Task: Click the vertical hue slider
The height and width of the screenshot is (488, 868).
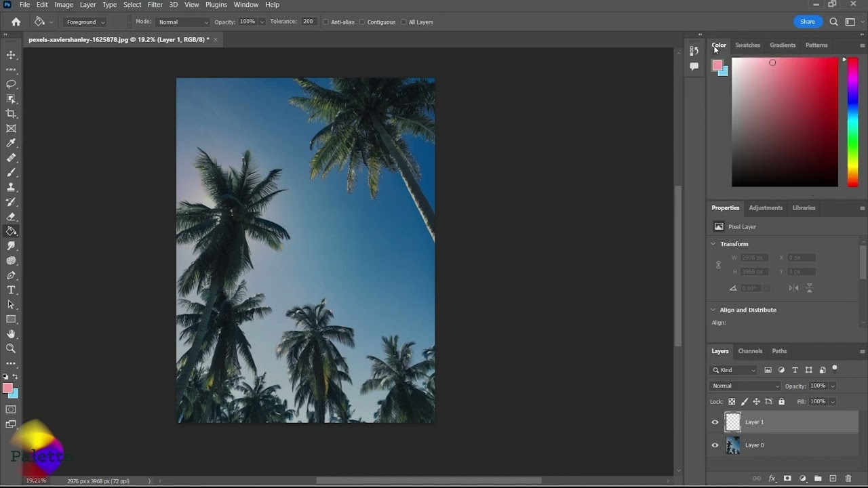Action: [x=852, y=122]
